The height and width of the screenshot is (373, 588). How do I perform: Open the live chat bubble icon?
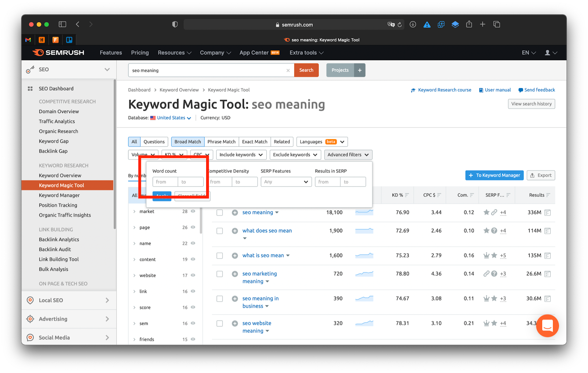point(547,326)
